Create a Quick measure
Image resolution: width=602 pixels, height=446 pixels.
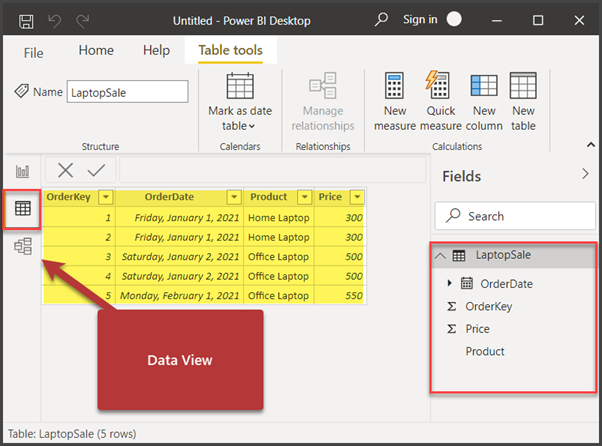[440, 102]
